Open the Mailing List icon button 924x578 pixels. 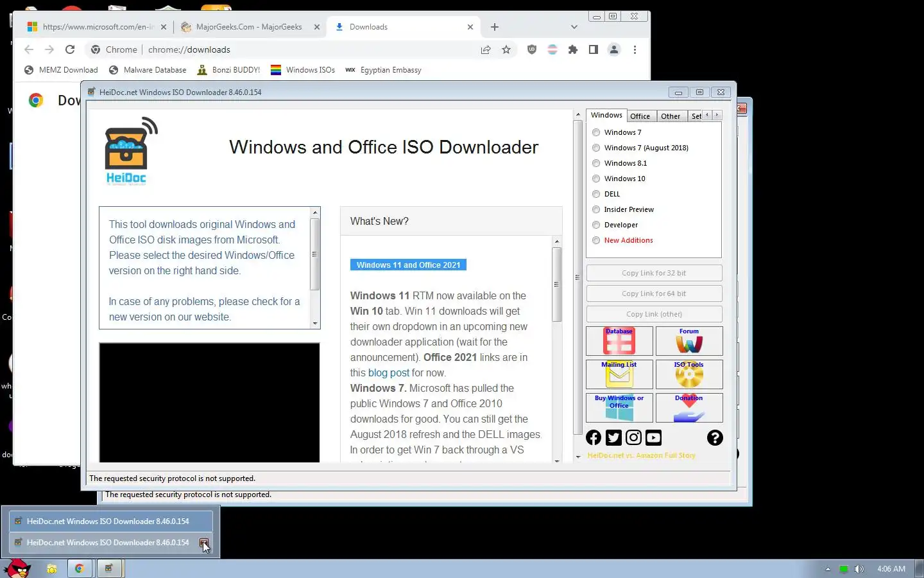pyautogui.click(x=619, y=374)
